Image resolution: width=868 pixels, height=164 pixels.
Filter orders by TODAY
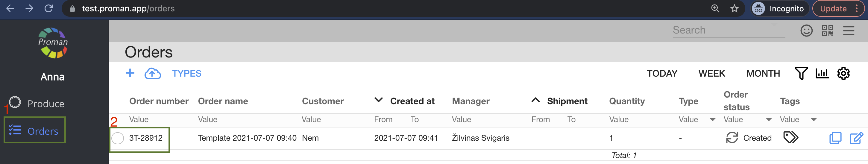pyautogui.click(x=662, y=73)
